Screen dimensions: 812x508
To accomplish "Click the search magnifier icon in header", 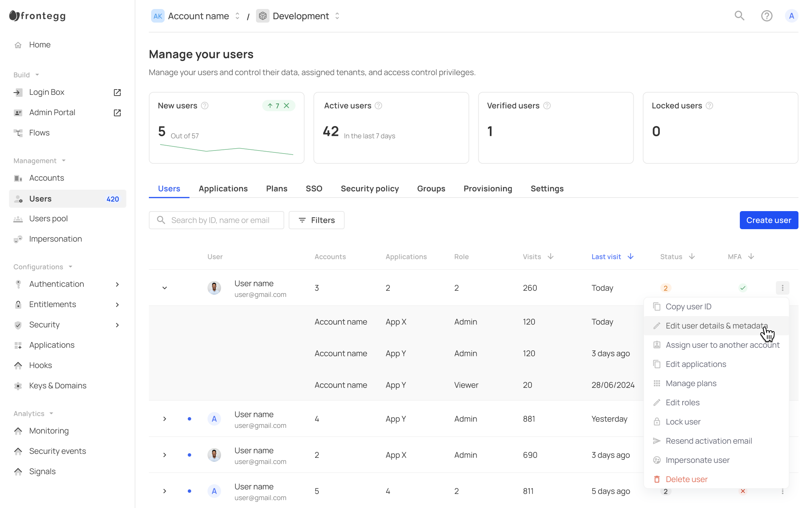I will tap(739, 16).
